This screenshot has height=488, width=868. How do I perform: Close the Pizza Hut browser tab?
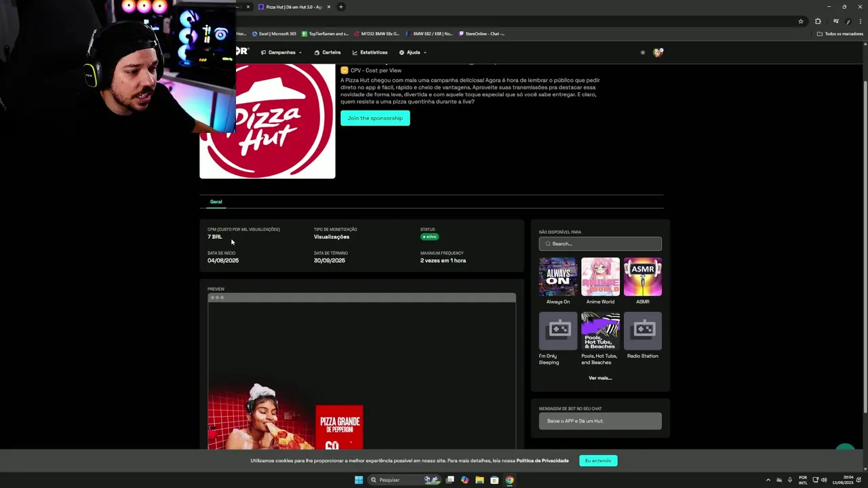(329, 7)
